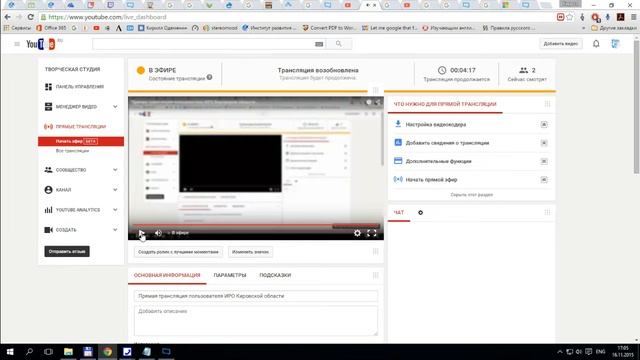Open the Windows Start button
This screenshot has height=360, width=640.
(x=10, y=351)
